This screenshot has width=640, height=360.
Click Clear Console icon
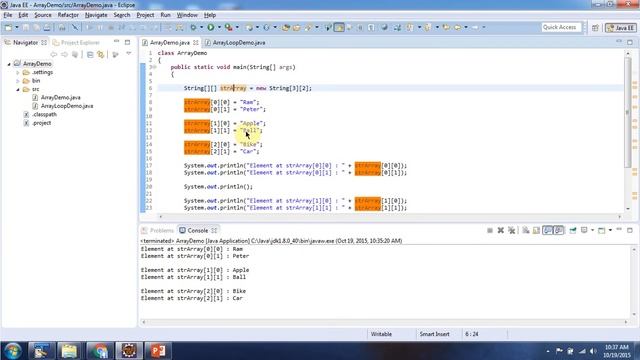tap(526, 231)
